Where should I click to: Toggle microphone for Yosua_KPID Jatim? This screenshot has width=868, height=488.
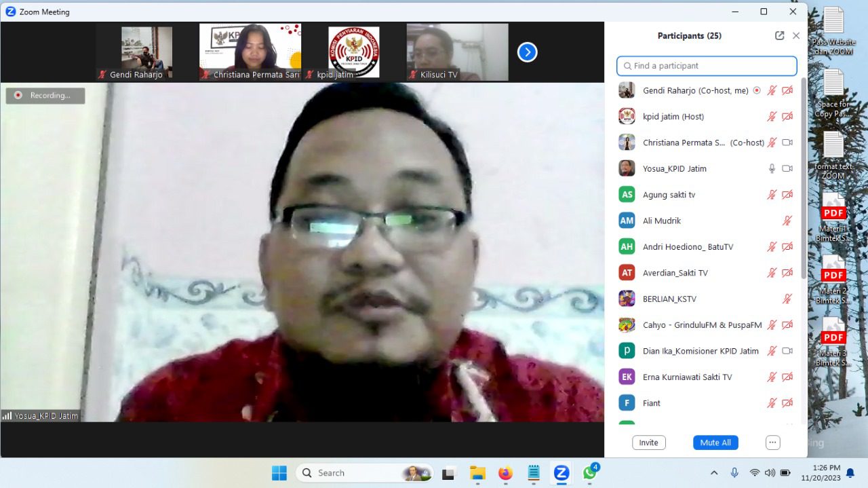772,168
